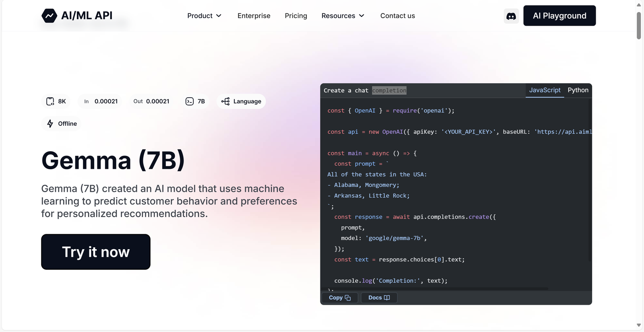Go to Contact us page

398,16
